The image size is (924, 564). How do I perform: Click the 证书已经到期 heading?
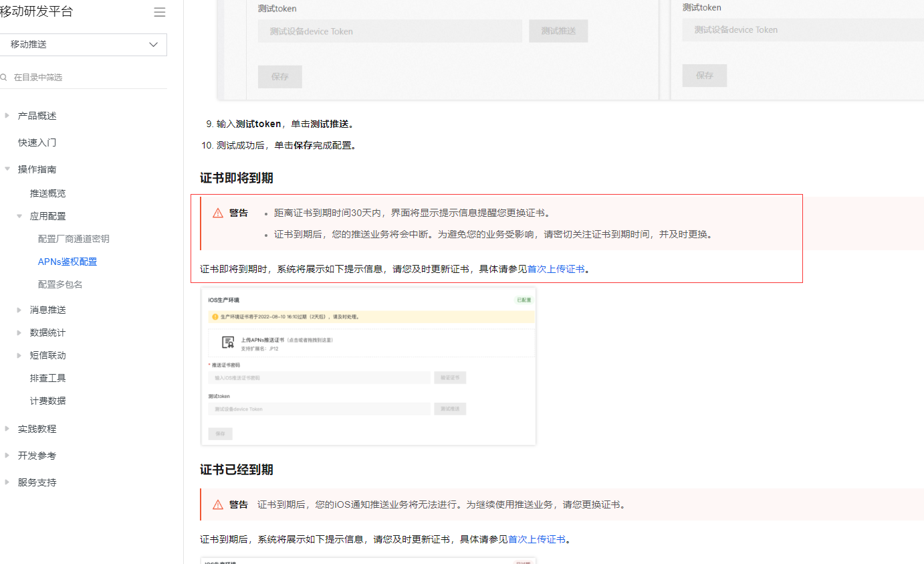click(237, 470)
